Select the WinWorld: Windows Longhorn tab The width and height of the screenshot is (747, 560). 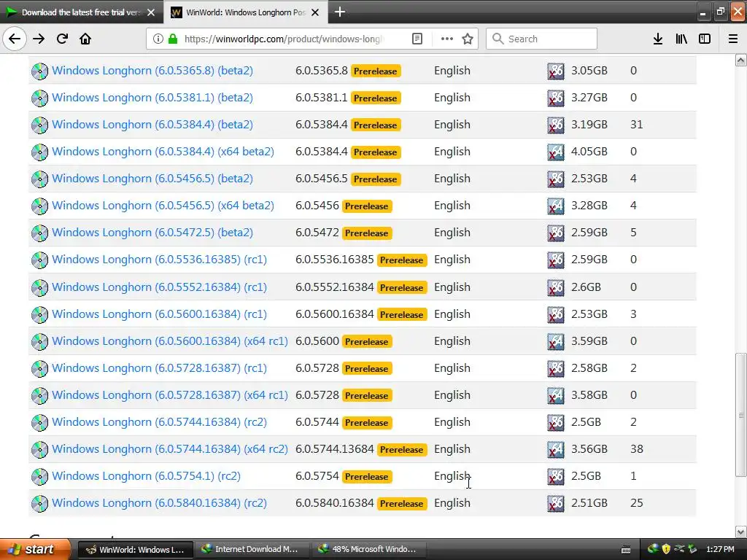(x=245, y=12)
